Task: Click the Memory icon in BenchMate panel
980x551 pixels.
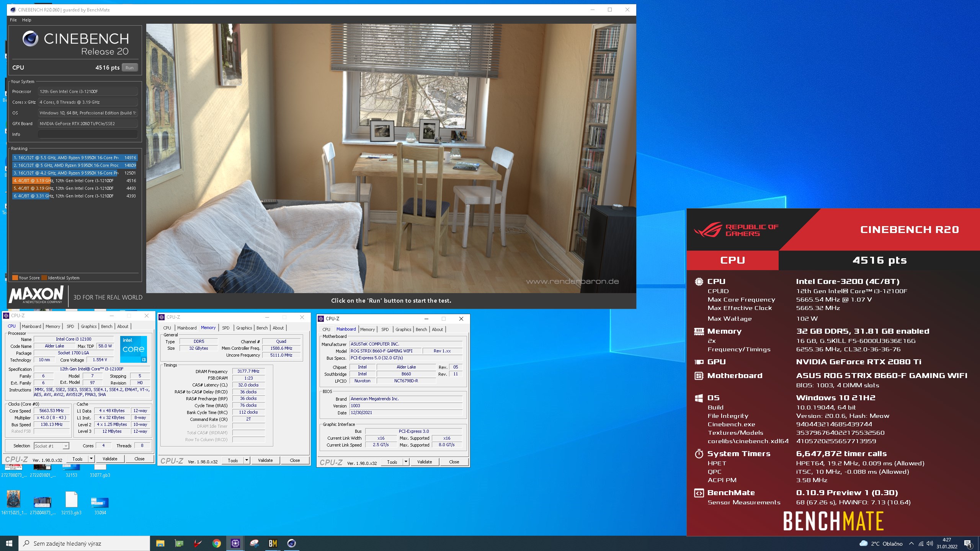Action: (x=699, y=331)
